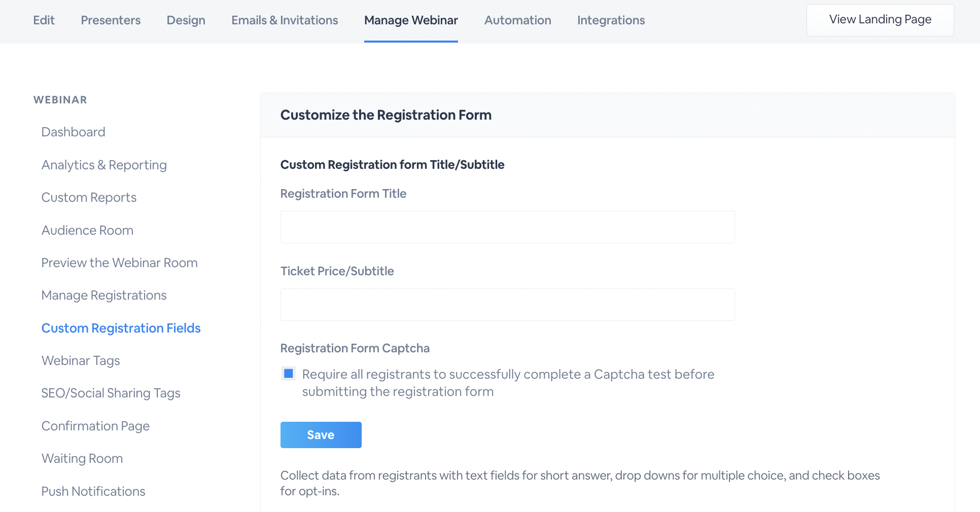Toggle the Captcha requirement checkbox
This screenshot has height=512, width=980.
click(x=289, y=374)
